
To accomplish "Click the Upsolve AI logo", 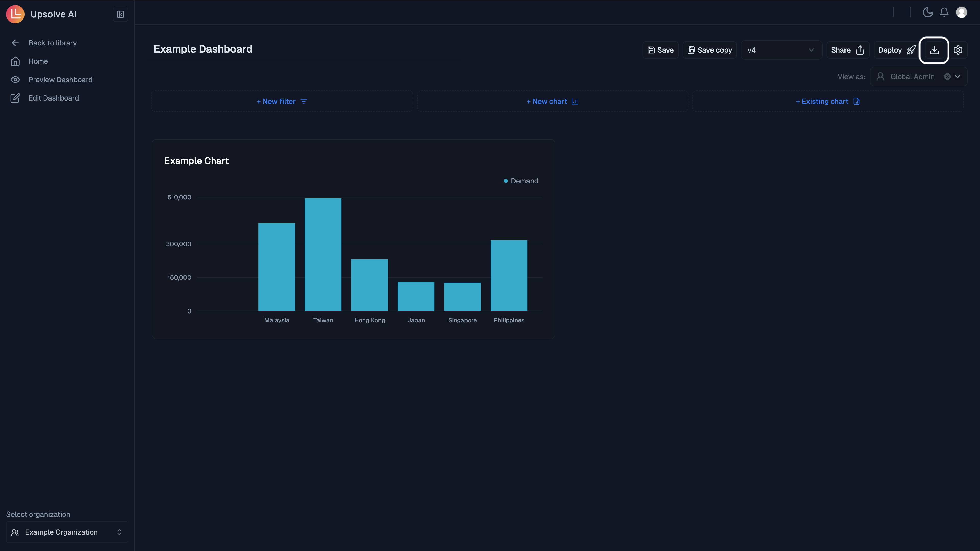I will click(x=15, y=14).
